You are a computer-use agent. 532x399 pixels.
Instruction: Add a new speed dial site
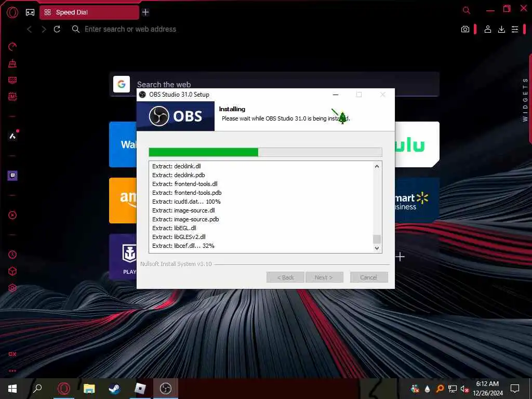pos(400,257)
